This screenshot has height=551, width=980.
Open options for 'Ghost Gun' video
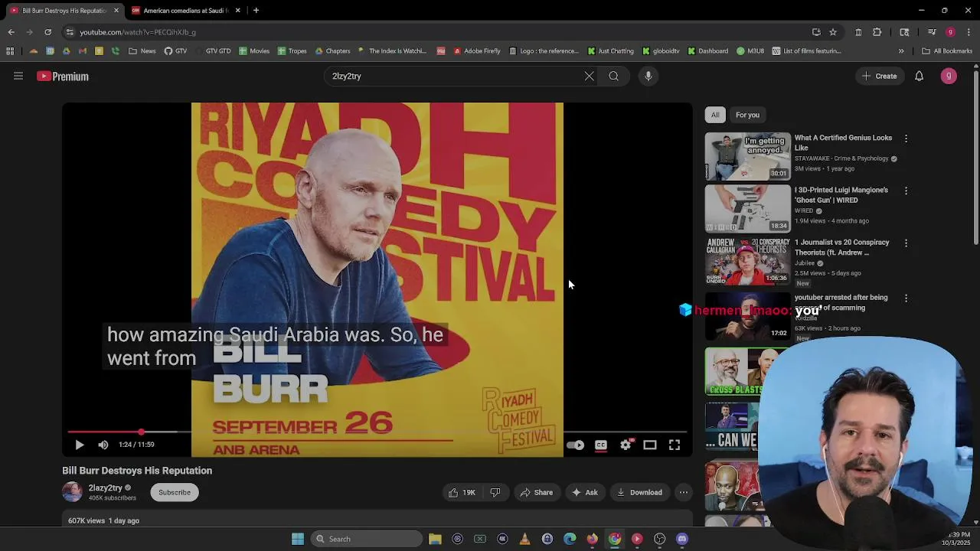[x=906, y=191]
